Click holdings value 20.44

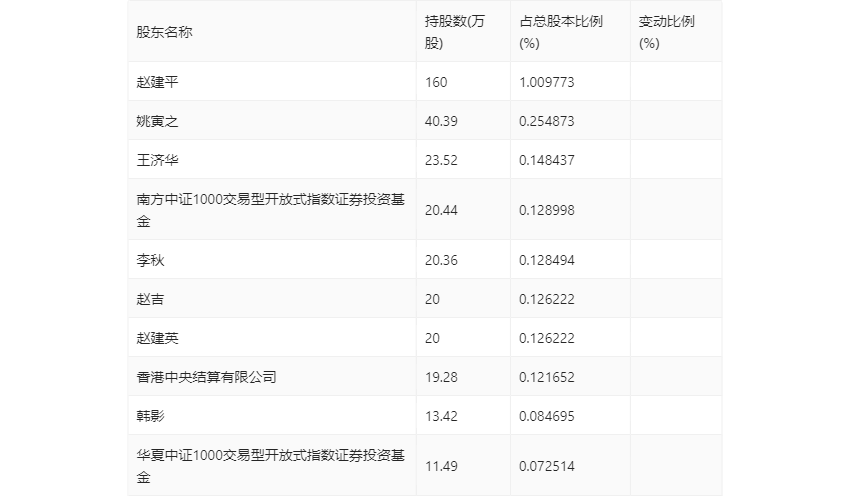point(441,210)
